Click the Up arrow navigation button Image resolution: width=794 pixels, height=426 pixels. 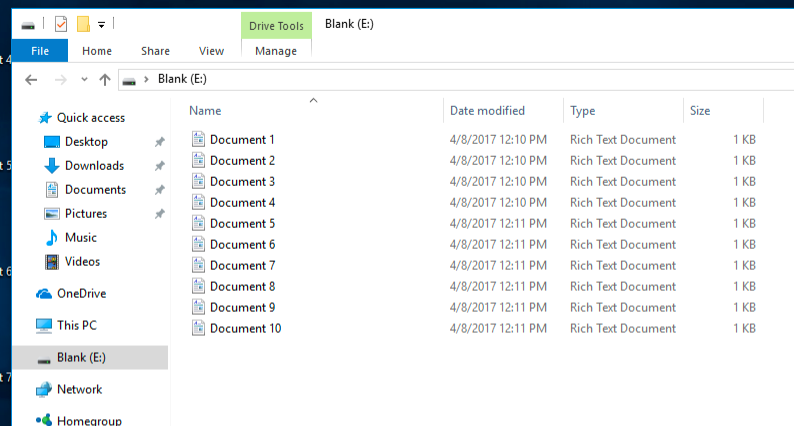coord(105,79)
